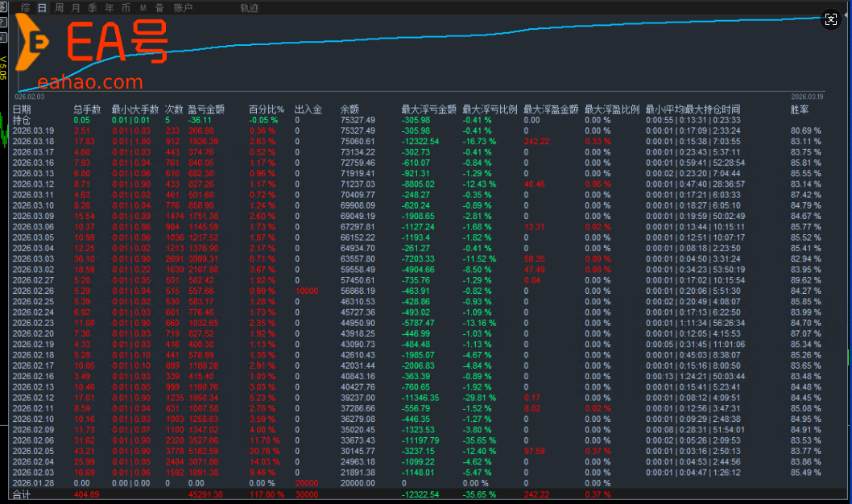Select the M view icon in toolbar
This screenshot has width=852, height=504.
[143, 7]
